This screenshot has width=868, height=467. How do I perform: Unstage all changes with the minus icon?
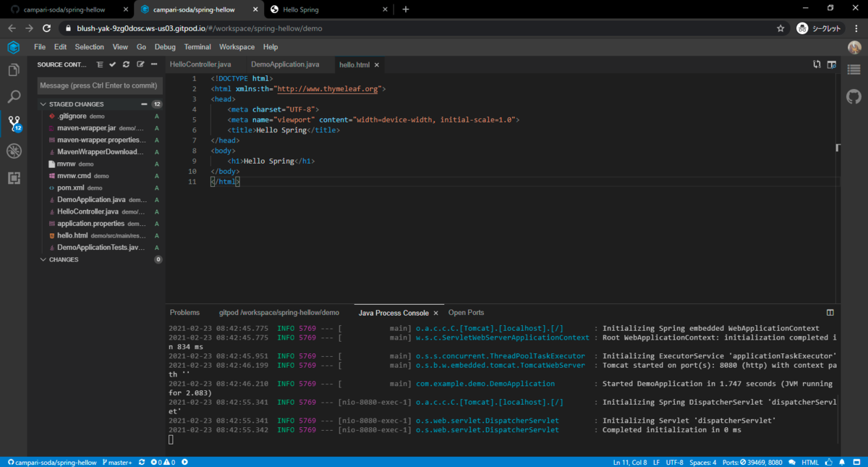click(144, 104)
